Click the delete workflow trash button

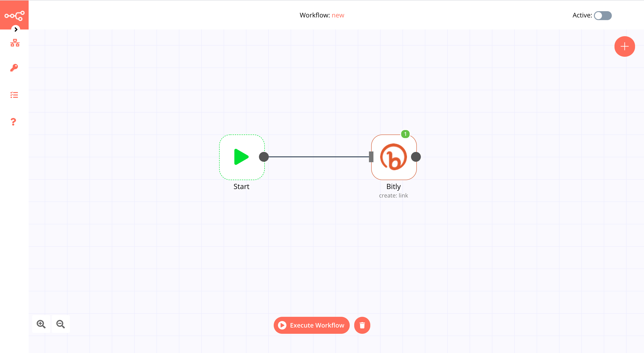tap(363, 325)
